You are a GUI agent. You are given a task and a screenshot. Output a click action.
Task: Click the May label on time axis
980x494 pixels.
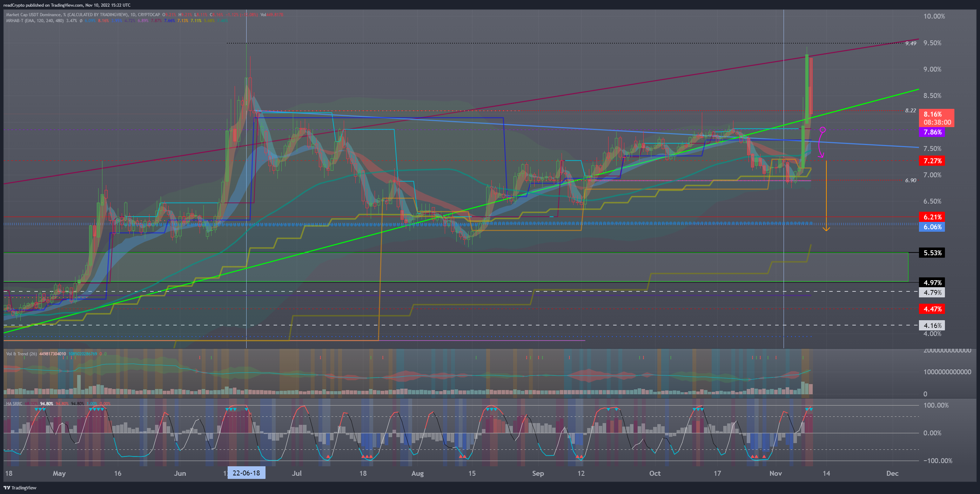[59, 473]
